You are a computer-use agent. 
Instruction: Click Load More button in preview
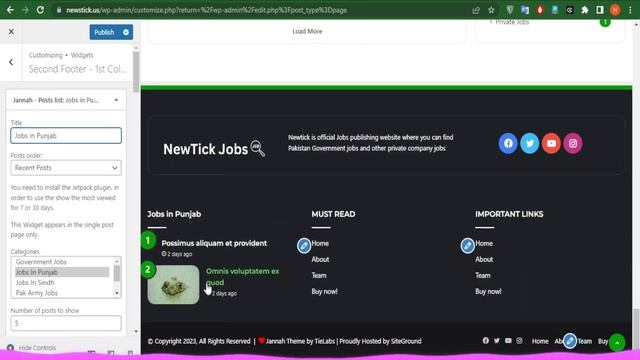click(x=307, y=31)
